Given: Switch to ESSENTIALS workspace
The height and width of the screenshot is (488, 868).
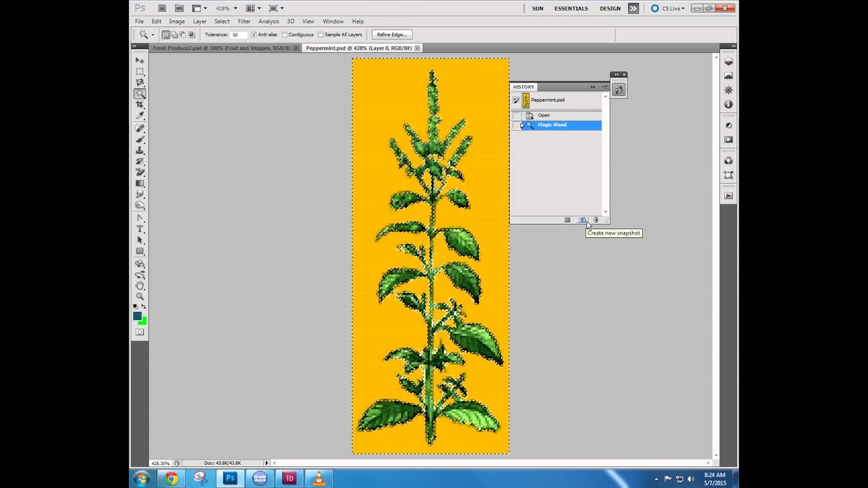Looking at the screenshot, I should 571,8.
